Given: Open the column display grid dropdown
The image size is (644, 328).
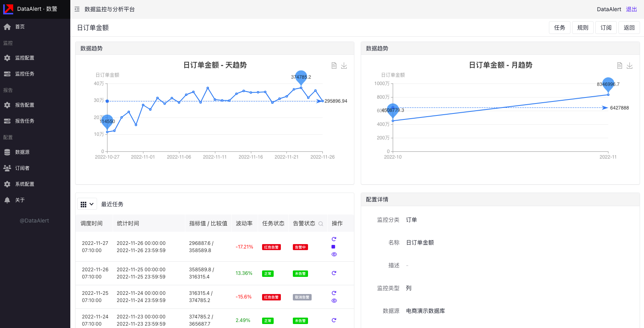Looking at the screenshot, I should 87,204.
